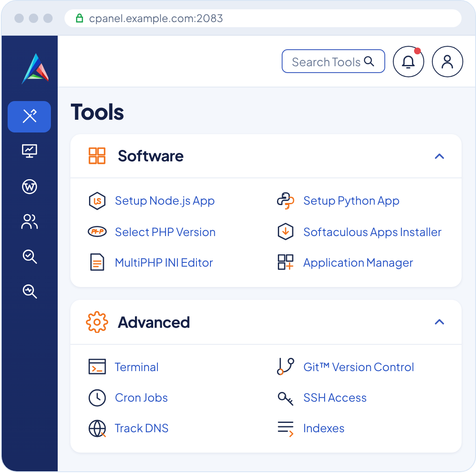476x473 pixels.
Task: Click the browser address bar URL
Action: click(x=156, y=19)
